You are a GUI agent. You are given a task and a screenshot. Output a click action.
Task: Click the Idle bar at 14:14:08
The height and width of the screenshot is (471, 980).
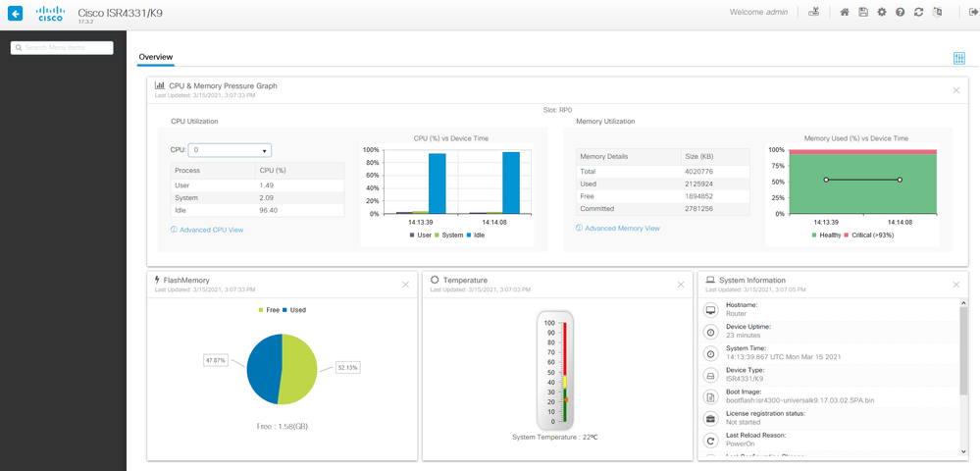click(x=511, y=183)
